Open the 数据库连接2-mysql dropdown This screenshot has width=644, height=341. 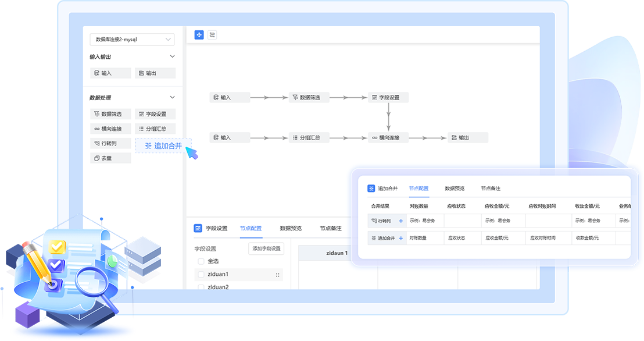click(x=132, y=40)
